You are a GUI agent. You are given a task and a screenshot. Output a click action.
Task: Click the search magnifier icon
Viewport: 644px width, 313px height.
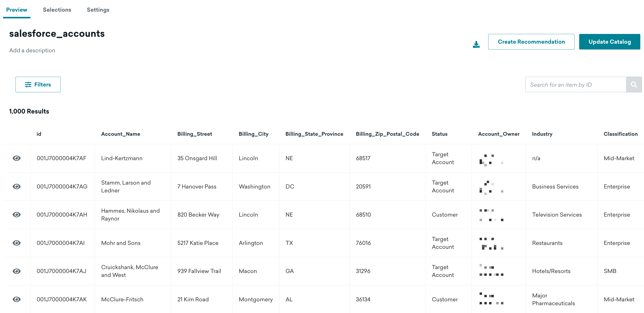click(634, 85)
